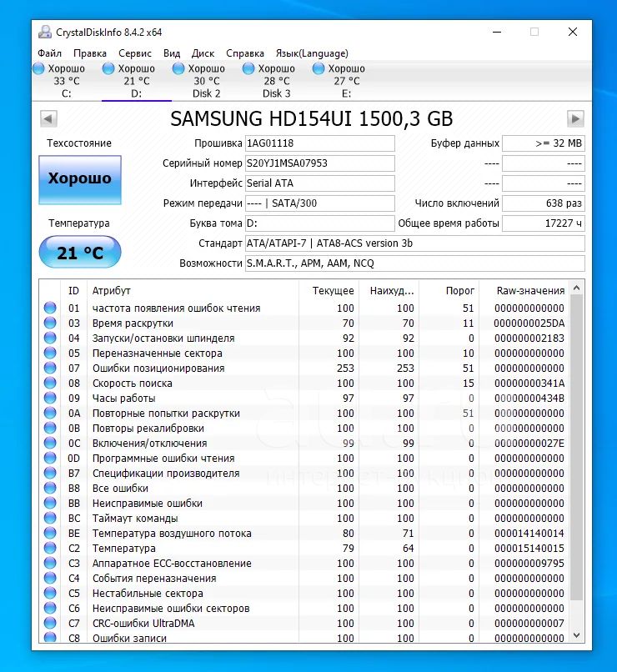The height and width of the screenshot is (672, 617).
Task: Open the Сервис menu
Action: [x=135, y=53]
